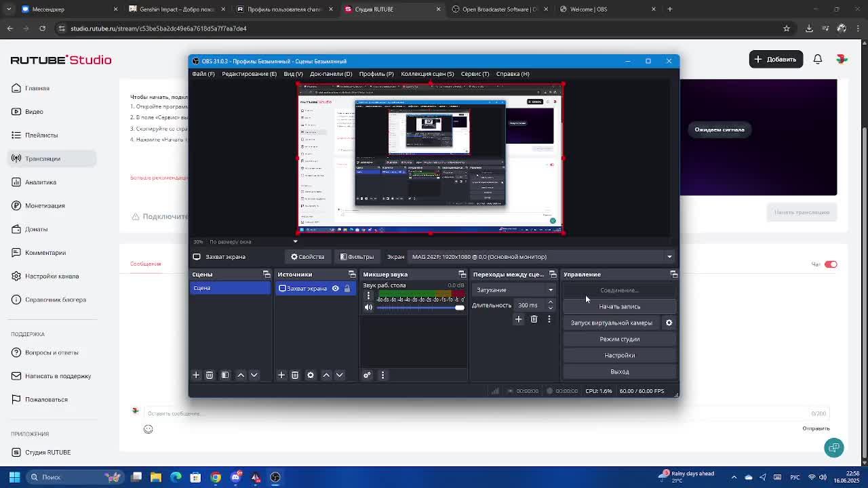Float the Источники dock panel
This screenshot has height=488, width=868.
coord(352,274)
